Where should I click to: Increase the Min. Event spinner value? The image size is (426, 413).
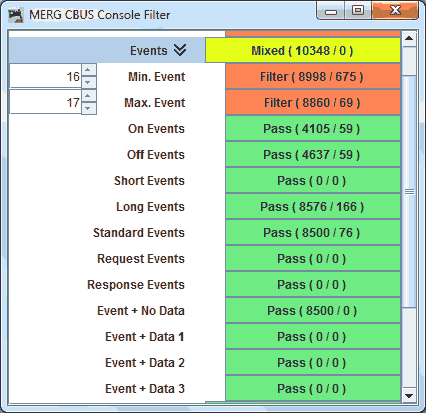click(88, 70)
